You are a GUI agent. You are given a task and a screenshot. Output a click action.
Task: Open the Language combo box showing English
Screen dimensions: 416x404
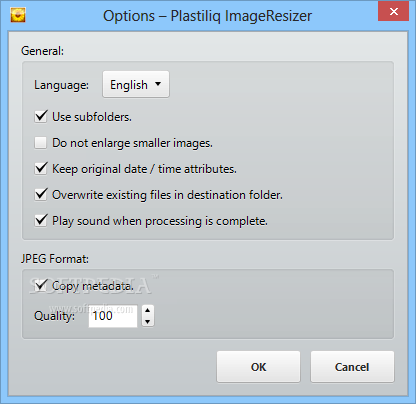pos(136,84)
